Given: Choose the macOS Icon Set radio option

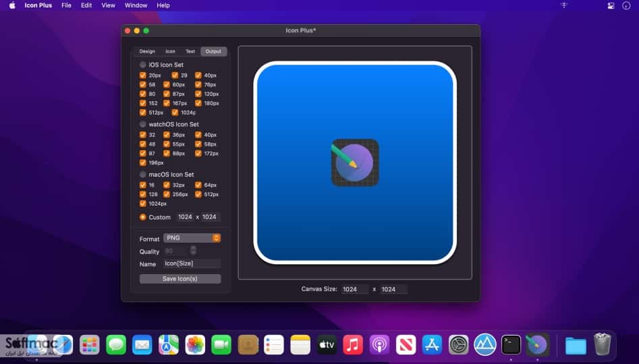Looking at the screenshot, I should coord(142,175).
